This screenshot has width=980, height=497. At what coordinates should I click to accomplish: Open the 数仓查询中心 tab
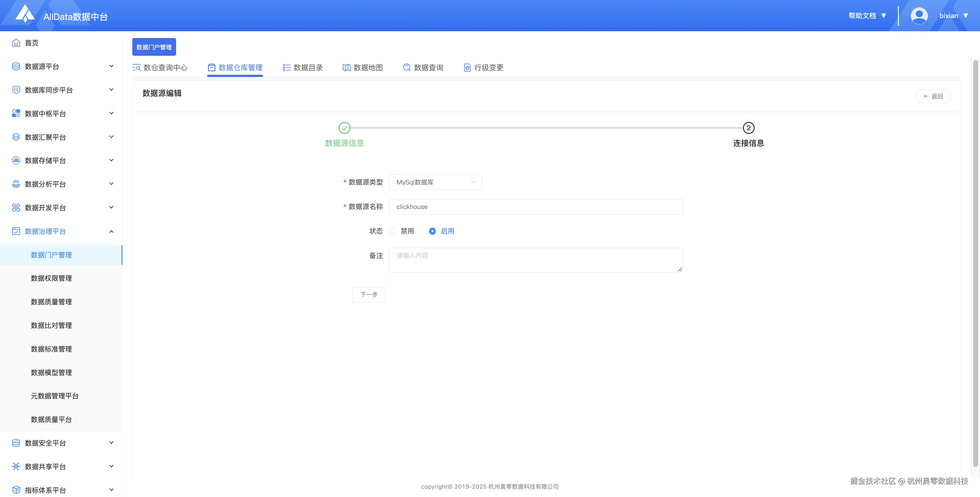click(x=160, y=68)
